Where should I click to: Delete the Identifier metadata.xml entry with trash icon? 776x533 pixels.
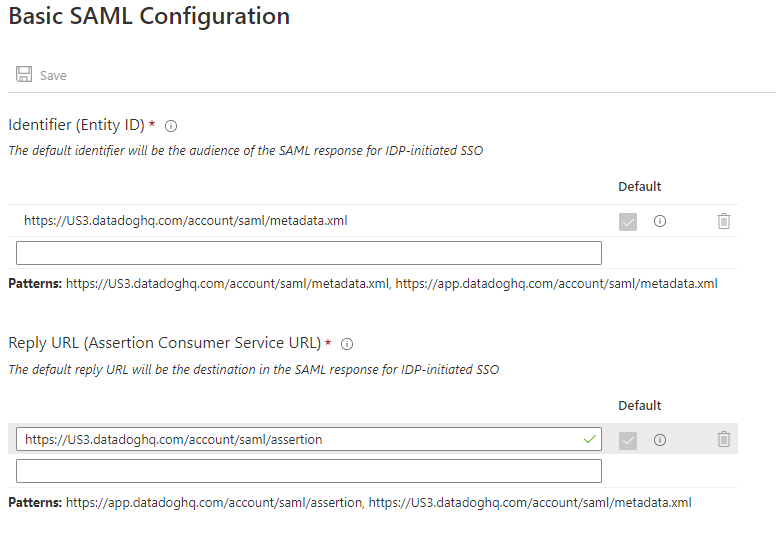724,221
